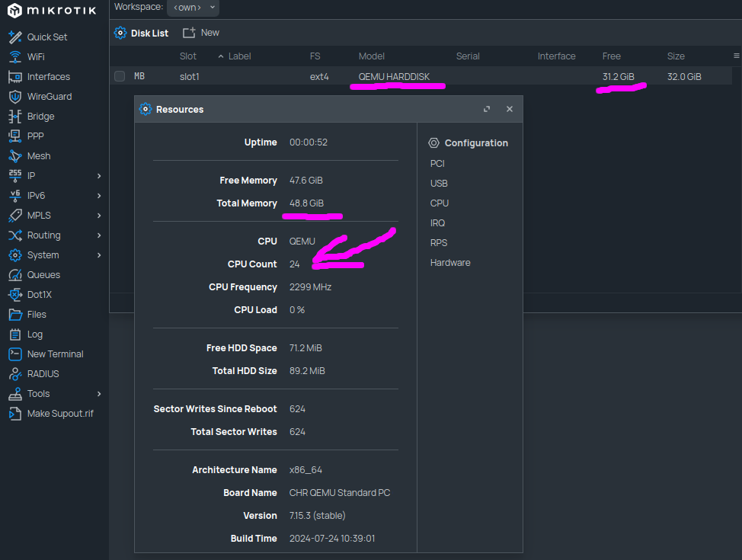Viewport: 742px width, 560px height.
Task: Expand the Tools submenu chevron
Action: tap(99, 394)
